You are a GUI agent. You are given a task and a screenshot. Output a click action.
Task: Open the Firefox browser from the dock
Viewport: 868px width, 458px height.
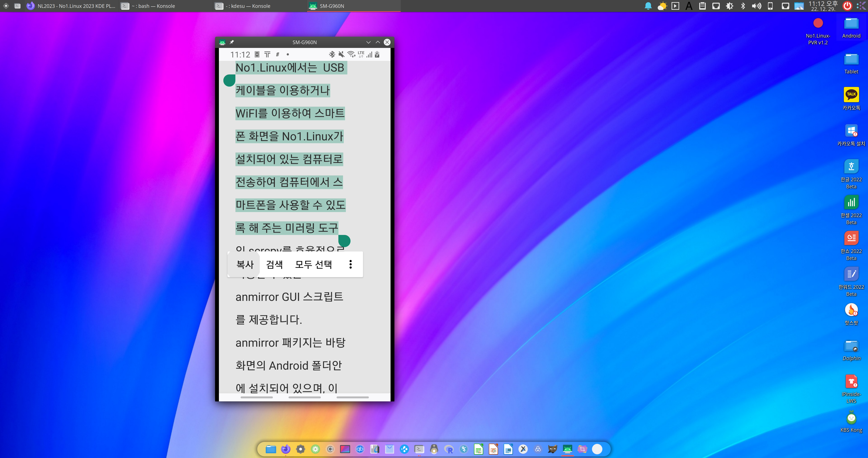tap(285, 449)
